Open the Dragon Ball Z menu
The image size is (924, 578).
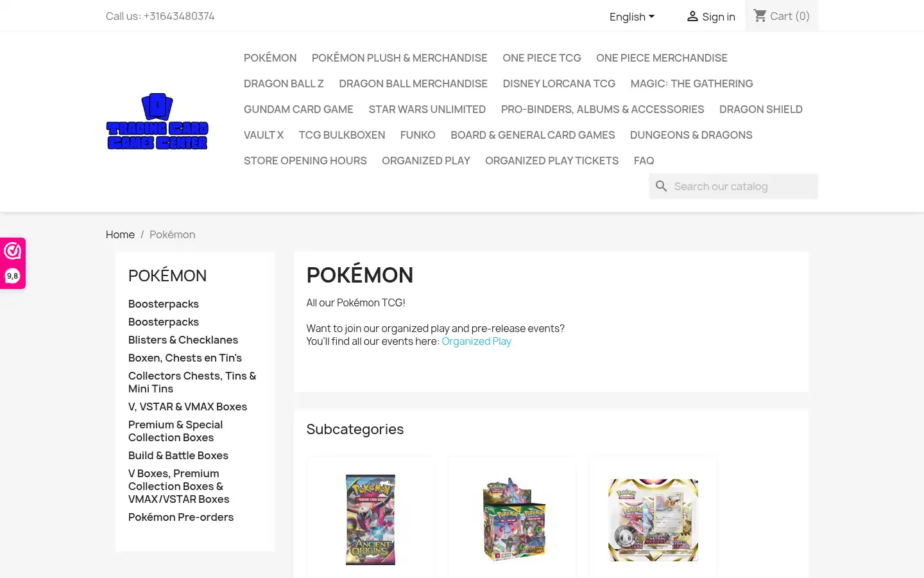(284, 83)
